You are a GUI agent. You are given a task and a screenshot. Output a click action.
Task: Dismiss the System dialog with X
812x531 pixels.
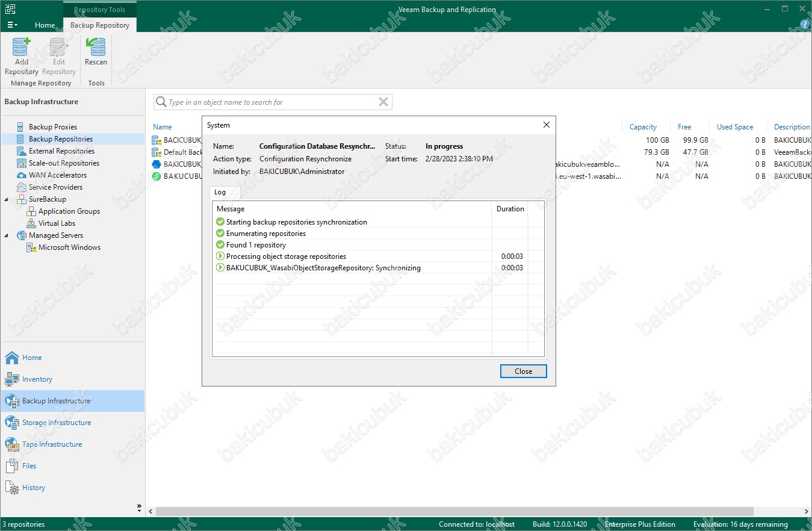[547, 125]
